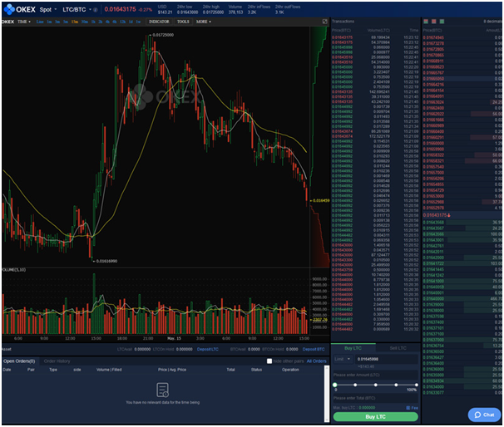Image resolution: width=504 pixels, height=427 pixels.
Task: Open the LTC/BTC pair info icon
Action: point(96,10)
